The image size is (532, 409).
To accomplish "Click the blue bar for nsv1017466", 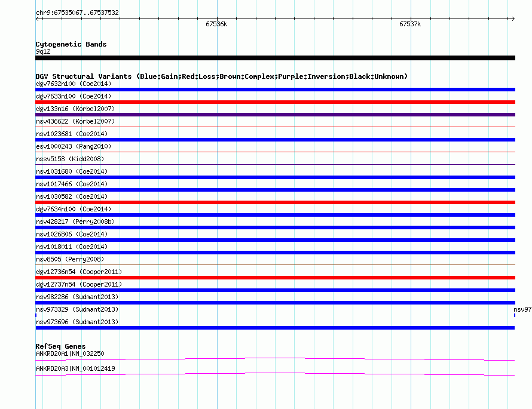I will click(x=275, y=190).
